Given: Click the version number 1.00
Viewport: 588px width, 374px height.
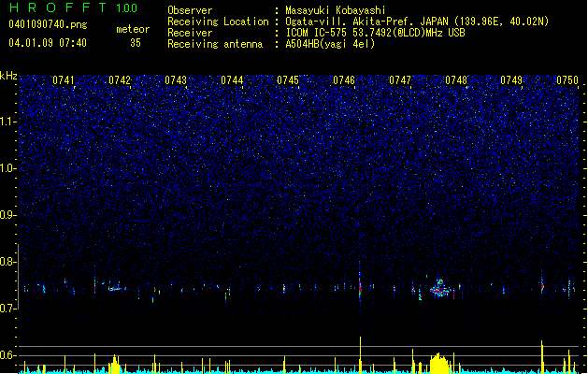Looking at the screenshot, I should (x=126, y=8).
